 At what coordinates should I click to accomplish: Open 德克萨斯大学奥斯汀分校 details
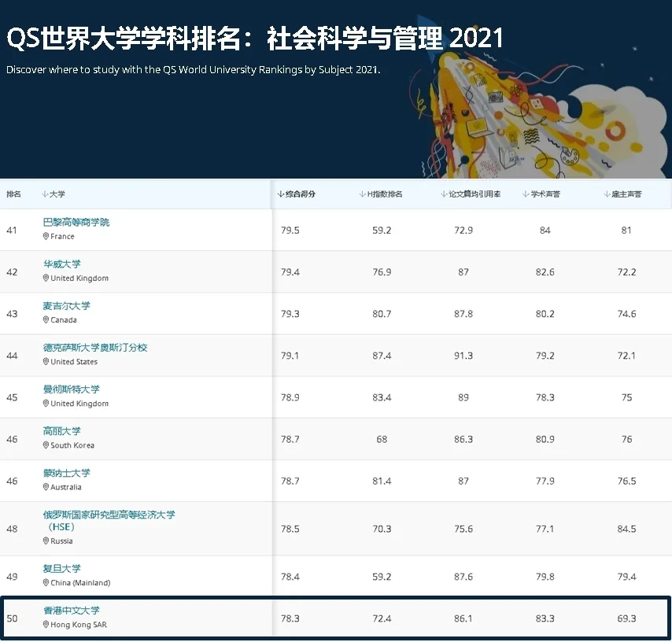click(95, 348)
